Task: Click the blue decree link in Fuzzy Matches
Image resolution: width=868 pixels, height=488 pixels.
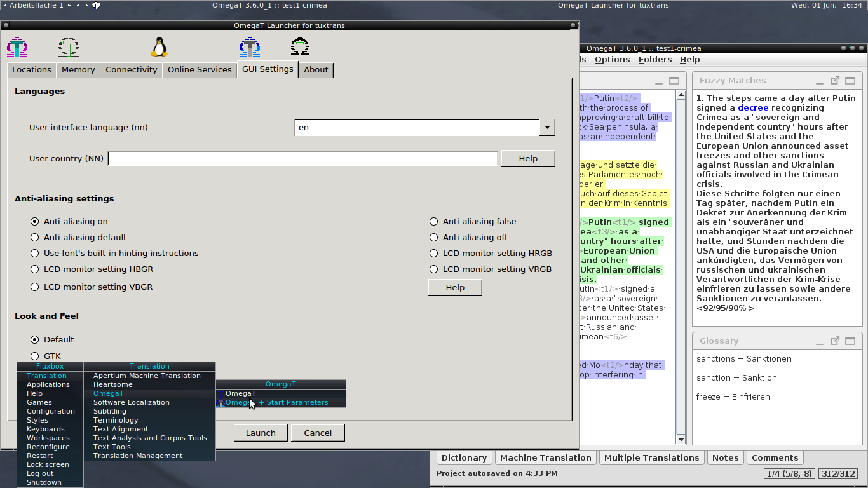Action: (x=753, y=108)
